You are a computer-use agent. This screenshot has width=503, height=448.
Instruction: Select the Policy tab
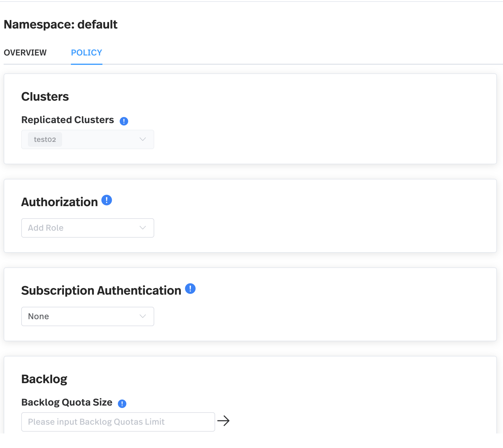pos(86,52)
